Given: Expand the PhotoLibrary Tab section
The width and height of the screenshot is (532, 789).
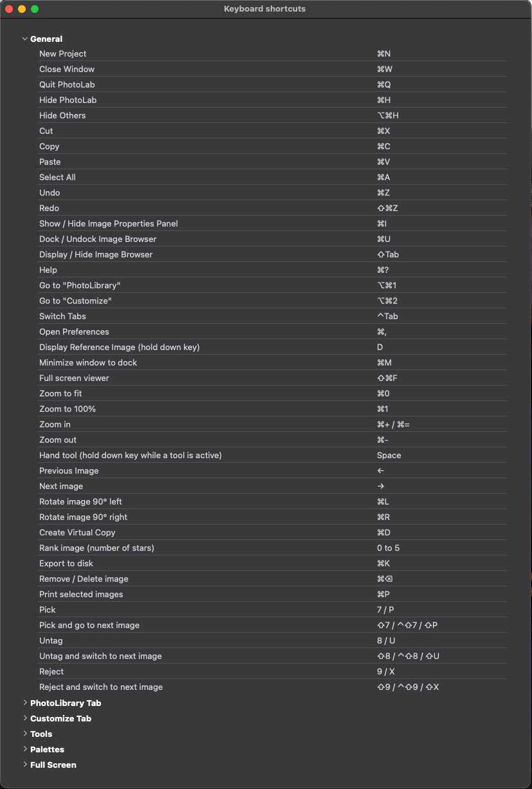Looking at the screenshot, I should pyautogui.click(x=25, y=703).
